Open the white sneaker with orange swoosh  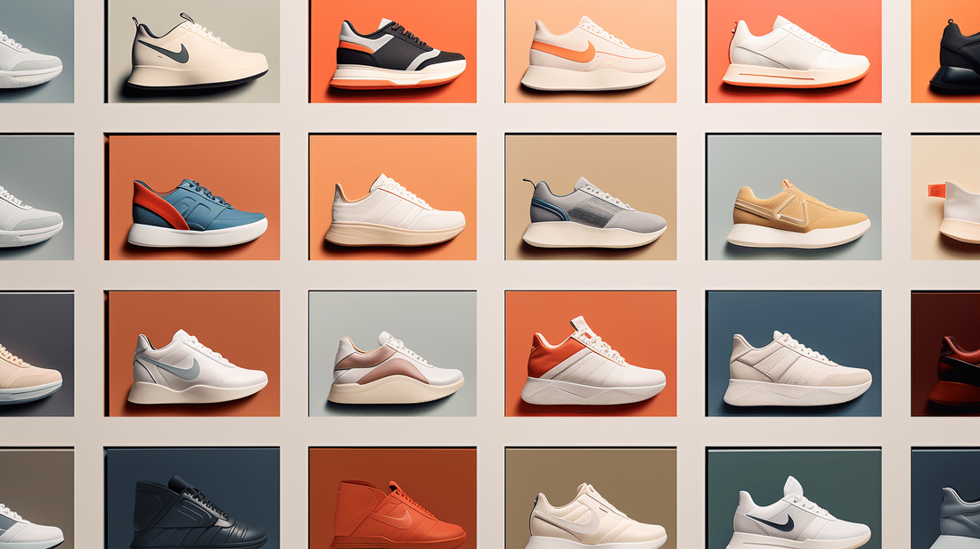(592, 55)
